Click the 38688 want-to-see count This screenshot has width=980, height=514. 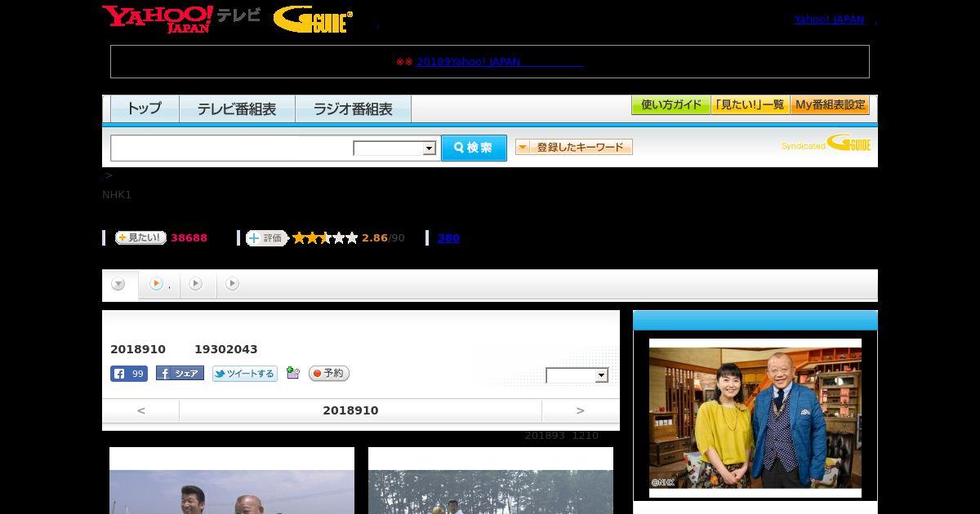[x=189, y=238]
